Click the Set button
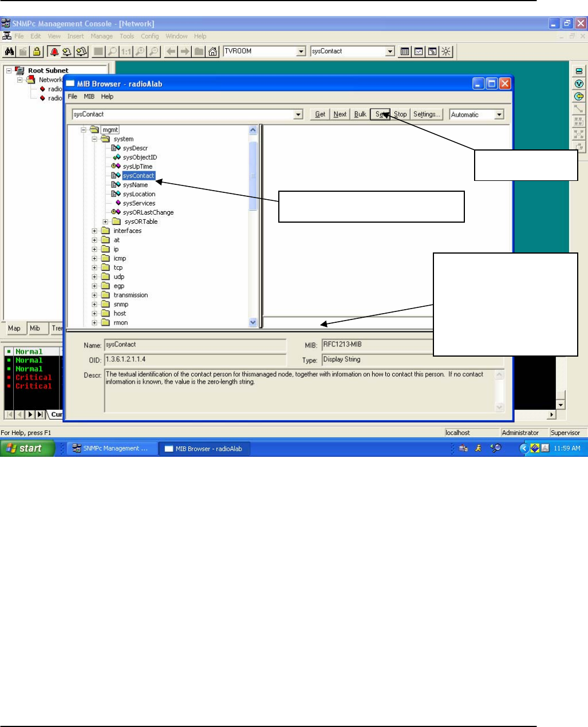 [380, 114]
